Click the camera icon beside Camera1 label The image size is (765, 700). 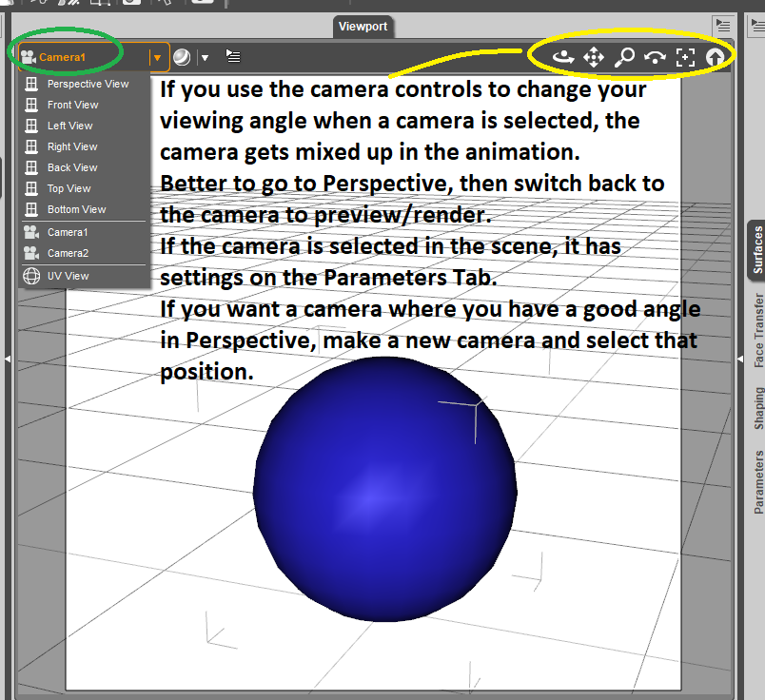(x=29, y=57)
